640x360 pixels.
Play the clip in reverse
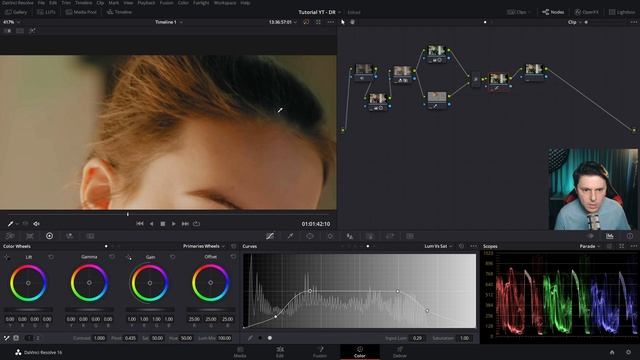(151, 224)
